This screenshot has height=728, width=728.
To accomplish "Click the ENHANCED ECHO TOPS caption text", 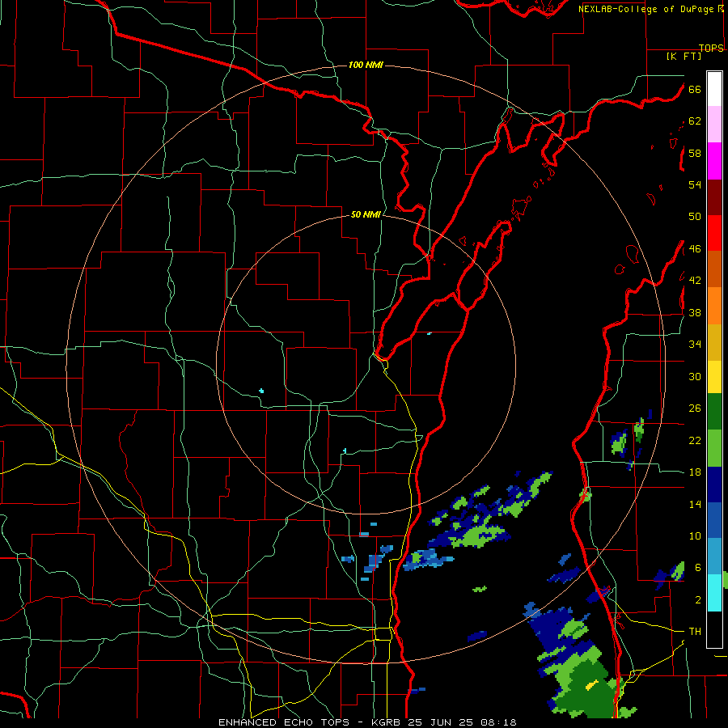I will point(284,722).
